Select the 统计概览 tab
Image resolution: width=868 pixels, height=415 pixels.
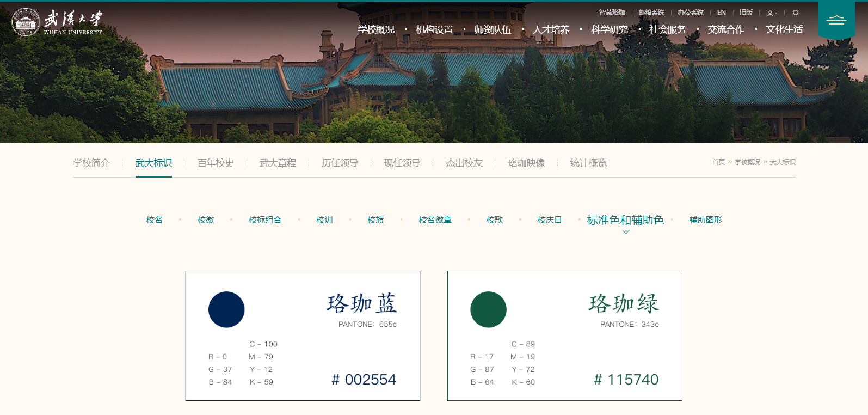coord(588,163)
